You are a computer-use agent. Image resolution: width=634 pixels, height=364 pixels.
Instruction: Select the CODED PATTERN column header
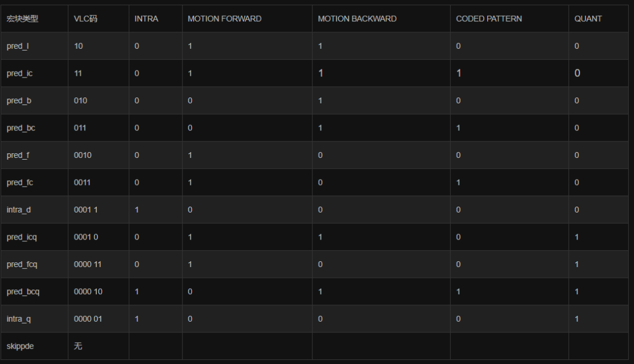click(x=489, y=19)
